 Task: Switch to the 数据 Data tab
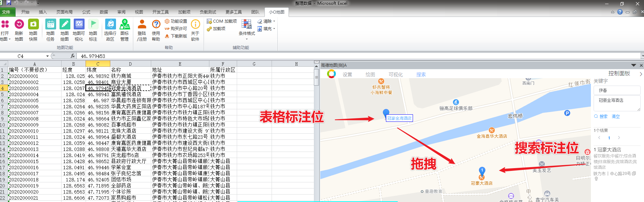[x=104, y=12]
